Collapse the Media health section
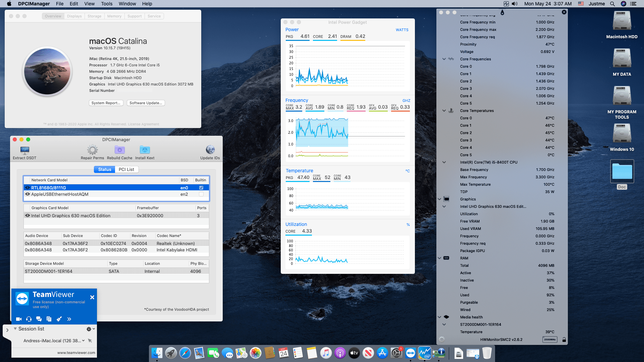 tap(439, 317)
